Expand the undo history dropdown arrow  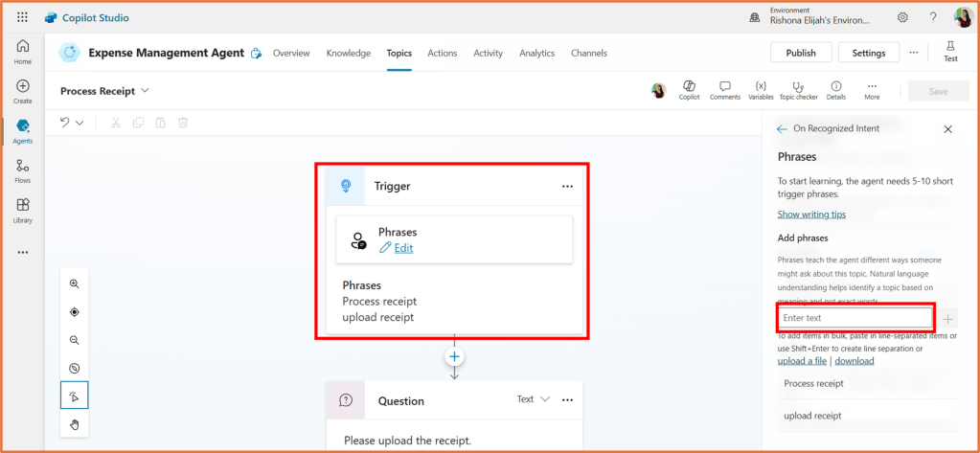click(x=80, y=123)
